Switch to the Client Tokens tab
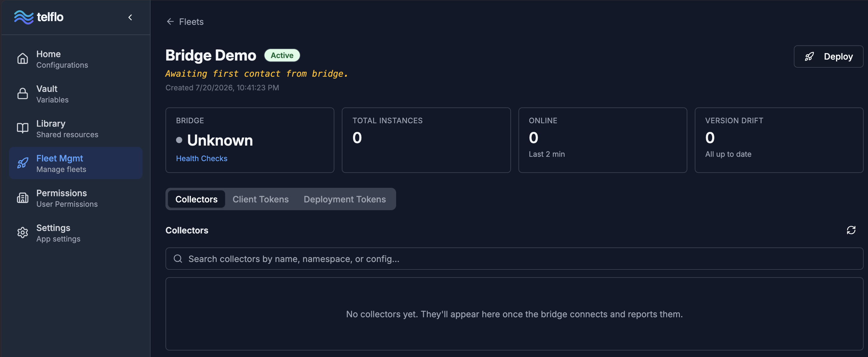This screenshot has height=357, width=868. tap(260, 199)
